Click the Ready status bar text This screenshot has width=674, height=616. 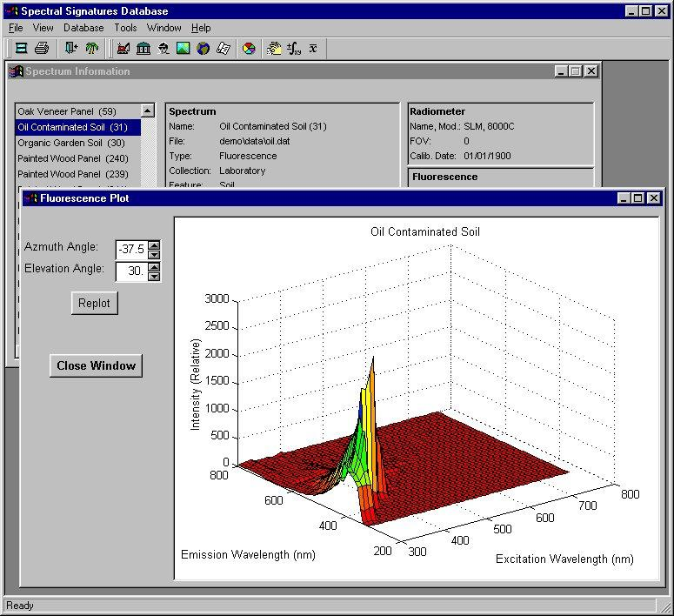(20, 606)
